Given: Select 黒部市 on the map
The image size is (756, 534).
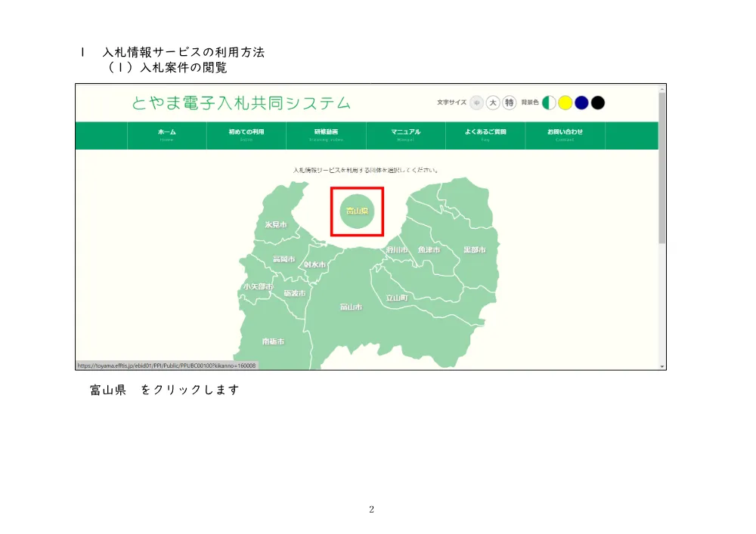Looking at the screenshot, I should tap(475, 249).
